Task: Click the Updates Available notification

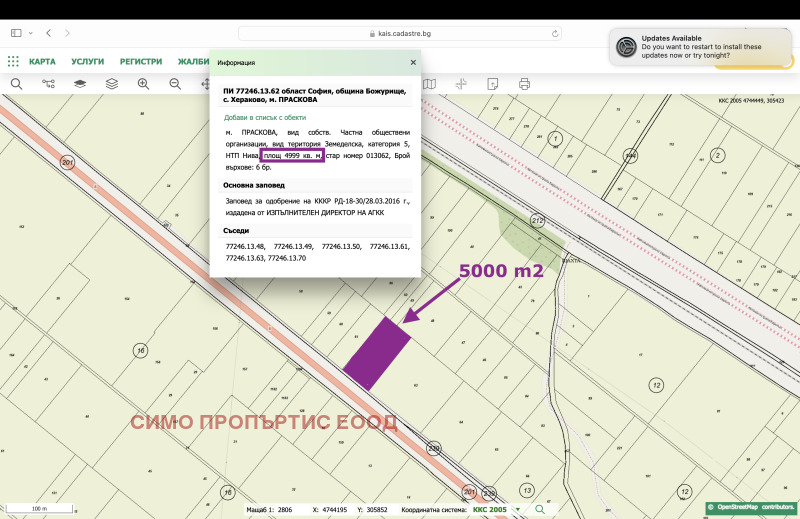Action: [x=700, y=47]
